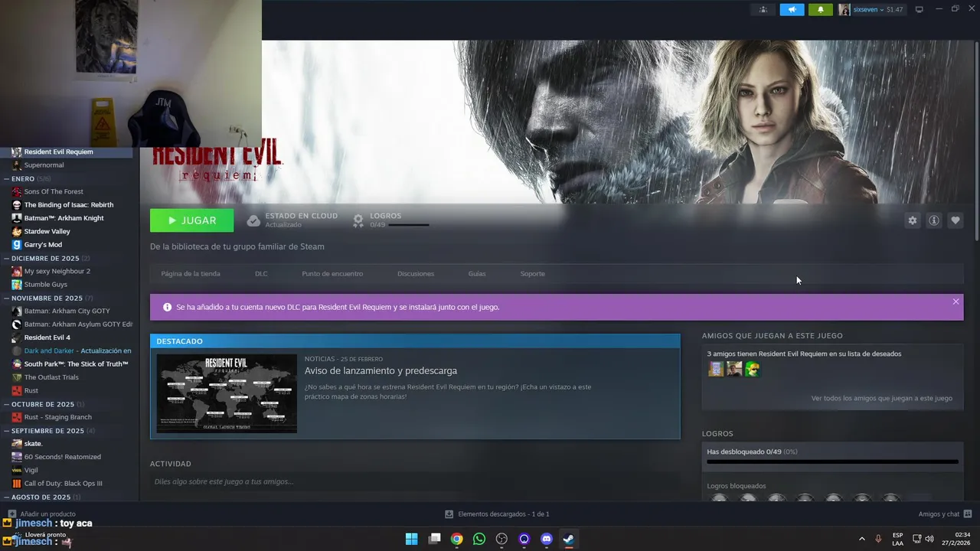Select Batman: Arkham Knight in library

click(67, 218)
